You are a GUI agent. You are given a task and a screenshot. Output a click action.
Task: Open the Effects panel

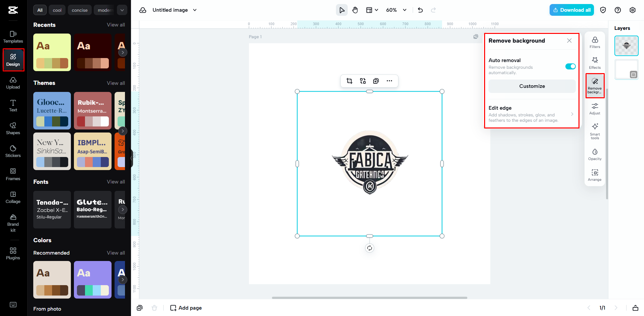pyautogui.click(x=595, y=62)
